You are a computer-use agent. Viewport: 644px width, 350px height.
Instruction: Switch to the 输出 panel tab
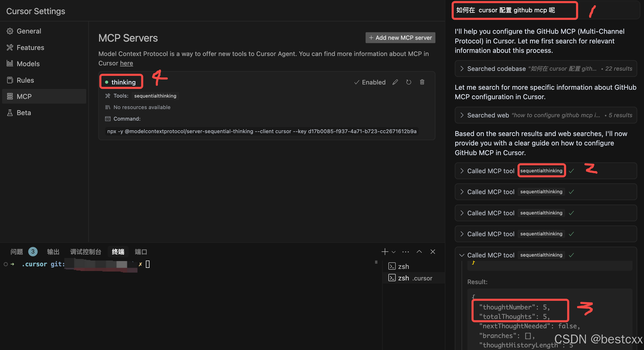click(x=53, y=252)
